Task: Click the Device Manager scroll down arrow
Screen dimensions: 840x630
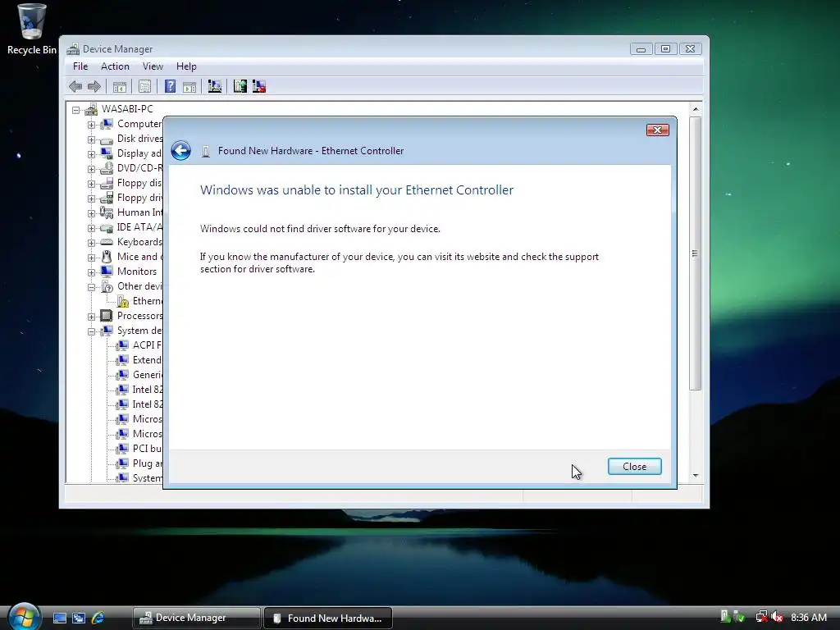Action: point(696,475)
